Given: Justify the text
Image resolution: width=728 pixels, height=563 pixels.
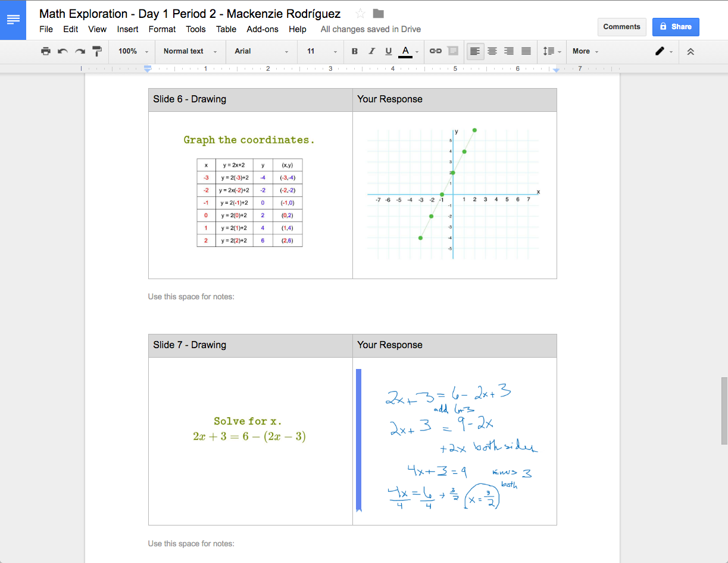Looking at the screenshot, I should [x=526, y=51].
